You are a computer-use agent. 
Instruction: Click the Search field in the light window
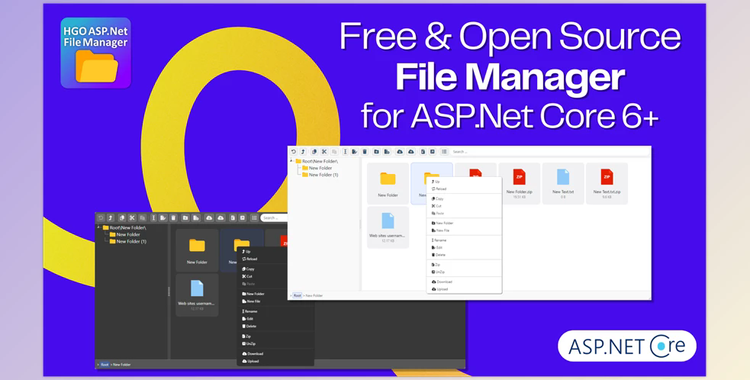[x=549, y=152]
